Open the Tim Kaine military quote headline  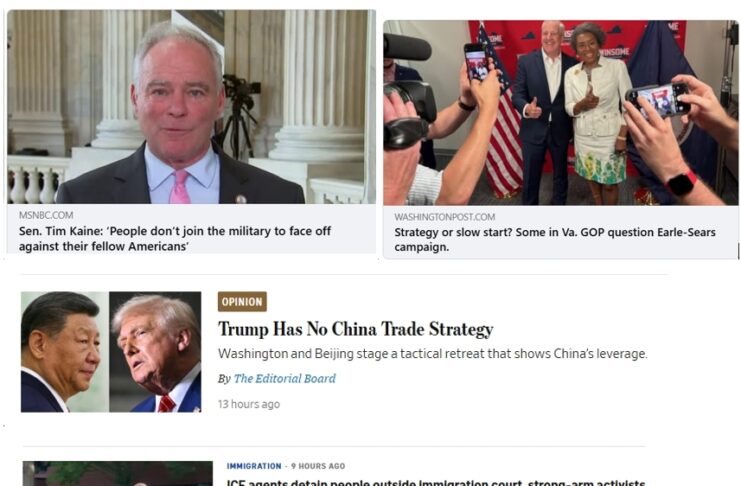pyautogui.click(x=175, y=239)
